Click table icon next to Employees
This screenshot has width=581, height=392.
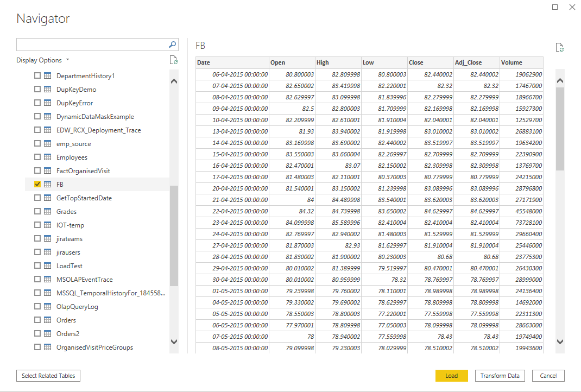point(48,157)
